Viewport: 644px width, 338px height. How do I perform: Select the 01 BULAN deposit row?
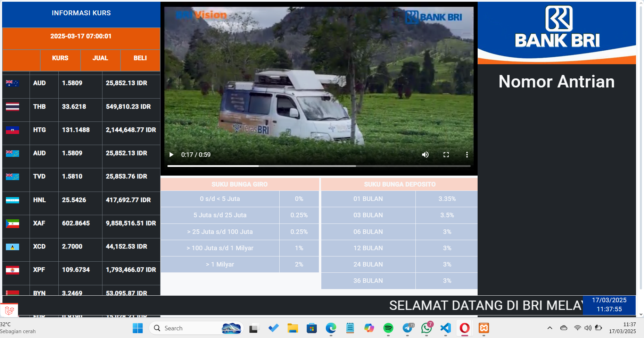click(x=399, y=199)
